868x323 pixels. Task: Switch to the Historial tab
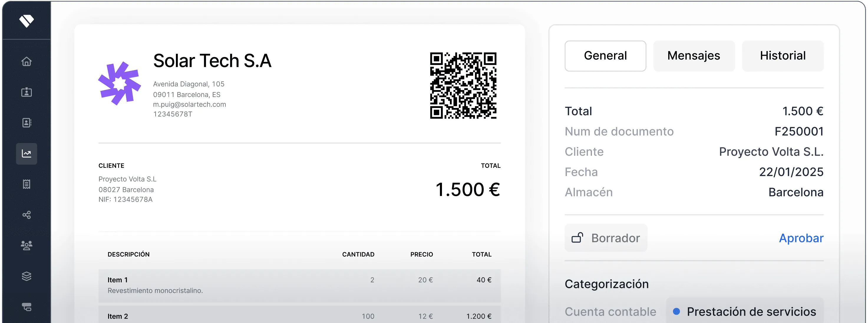click(x=783, y=56)
